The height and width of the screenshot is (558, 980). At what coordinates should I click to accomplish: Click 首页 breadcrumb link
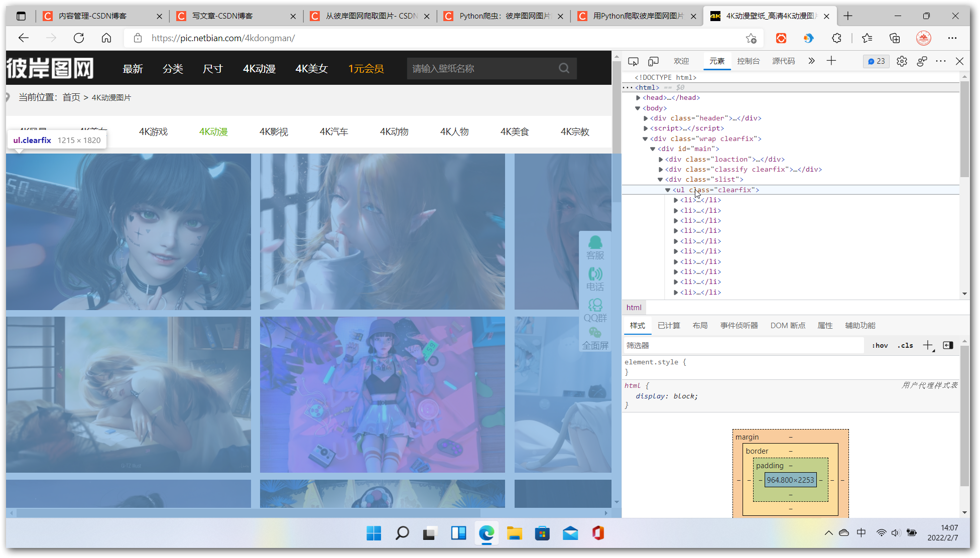pyautogui.click(x=71, y=98)
